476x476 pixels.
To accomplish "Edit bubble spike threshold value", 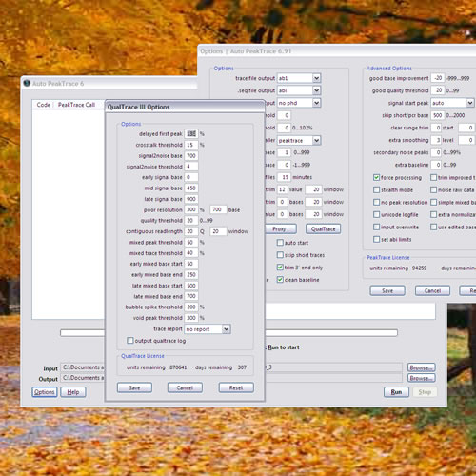I will (191, 307).
